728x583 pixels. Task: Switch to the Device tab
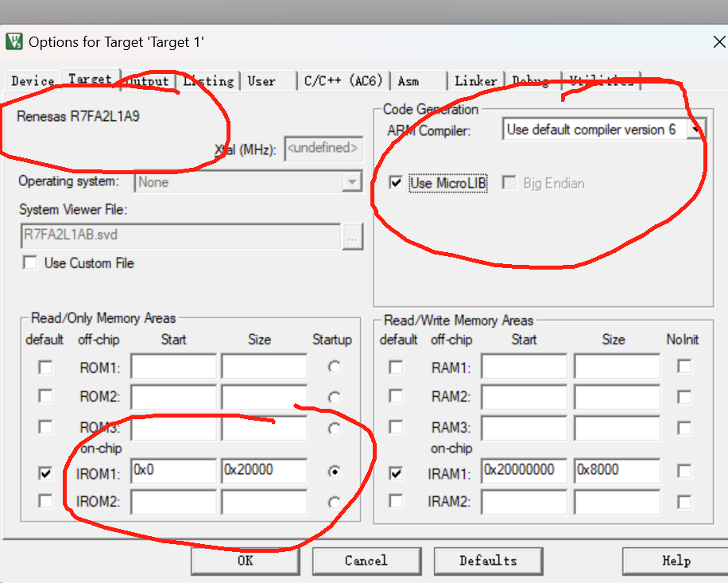pos(33,81)
